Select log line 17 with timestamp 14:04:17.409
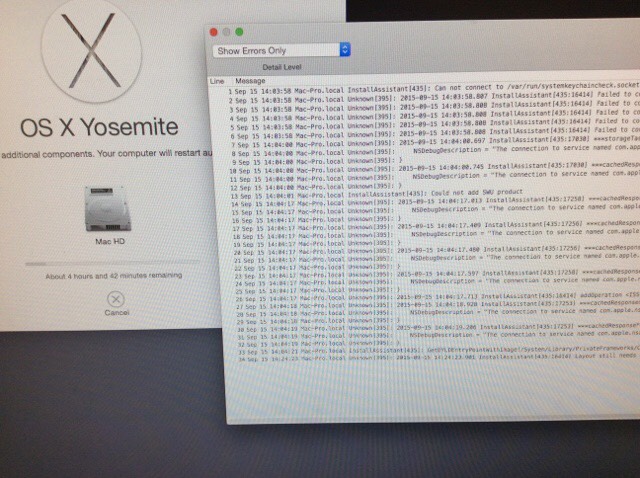 [435, 226]
